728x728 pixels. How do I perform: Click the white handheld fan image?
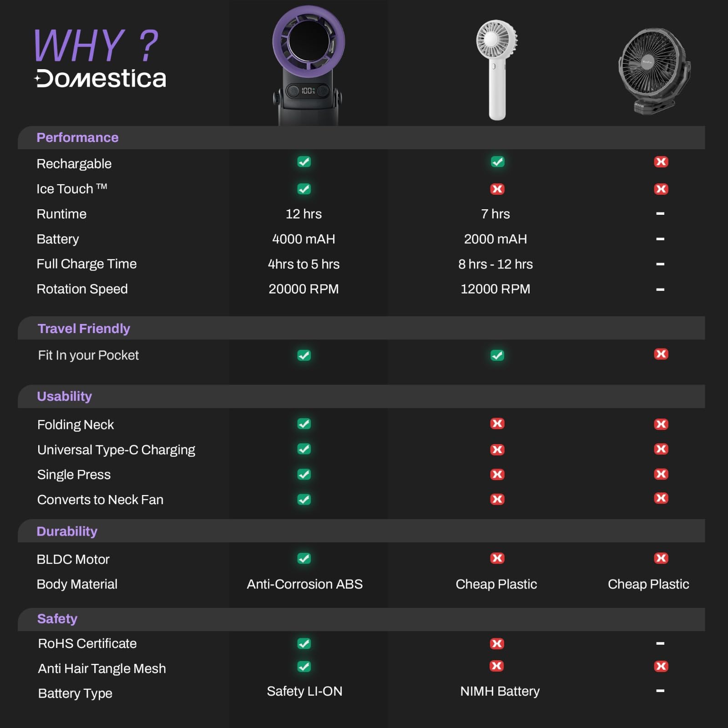click(497, 68)
